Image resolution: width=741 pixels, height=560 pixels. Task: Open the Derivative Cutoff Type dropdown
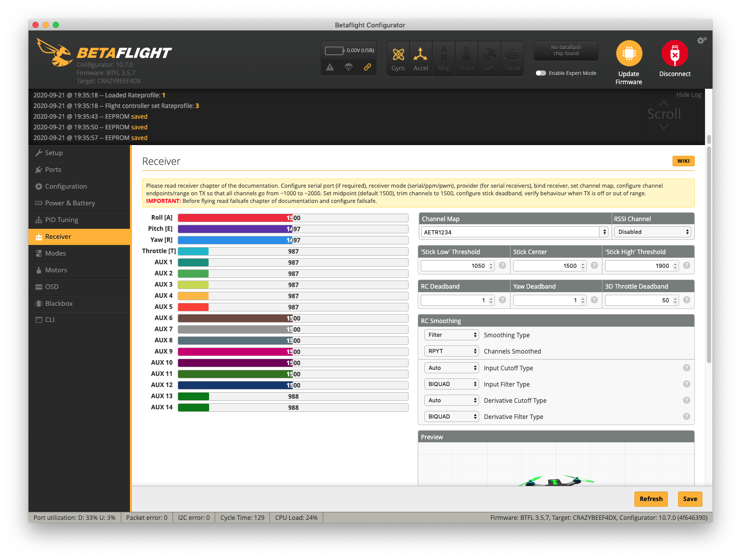click(452, 400)
